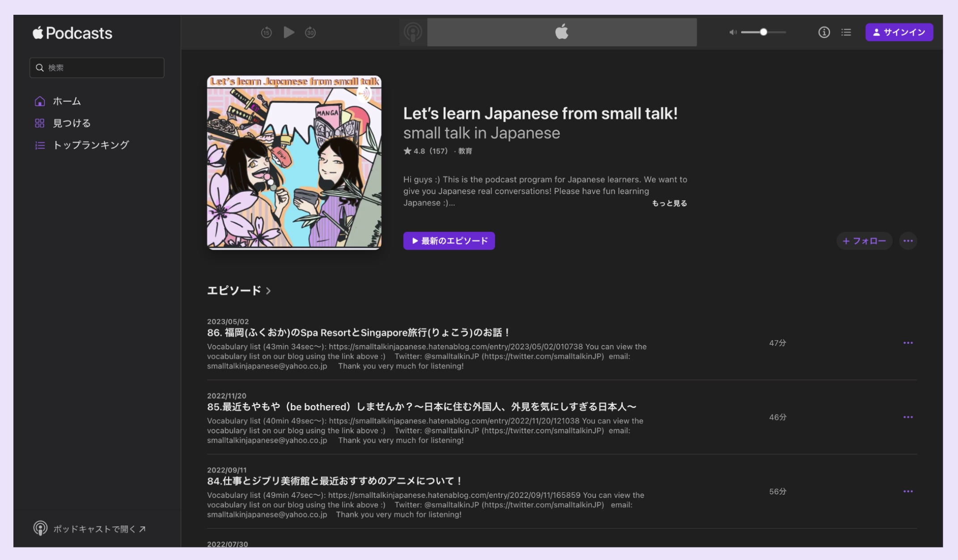Skip back 15 seconds
The height and width of the screenshot is (560, 958).
pyautogui.click(x=267, y=32)
